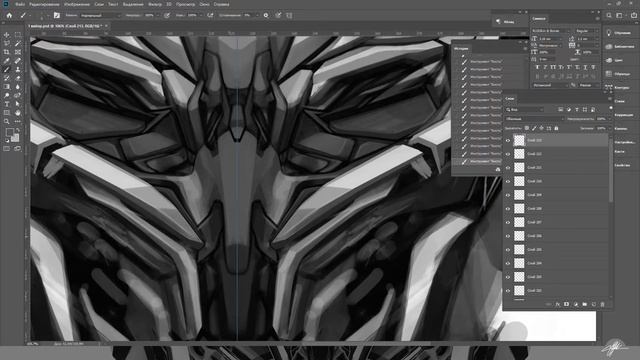Select the Lasso tool
The image size is (640, 360).
click(7, 44)
